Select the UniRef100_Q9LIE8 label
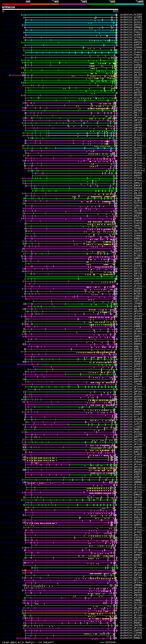The width and height of the screenshot is (146, 644). click(131, 75)
